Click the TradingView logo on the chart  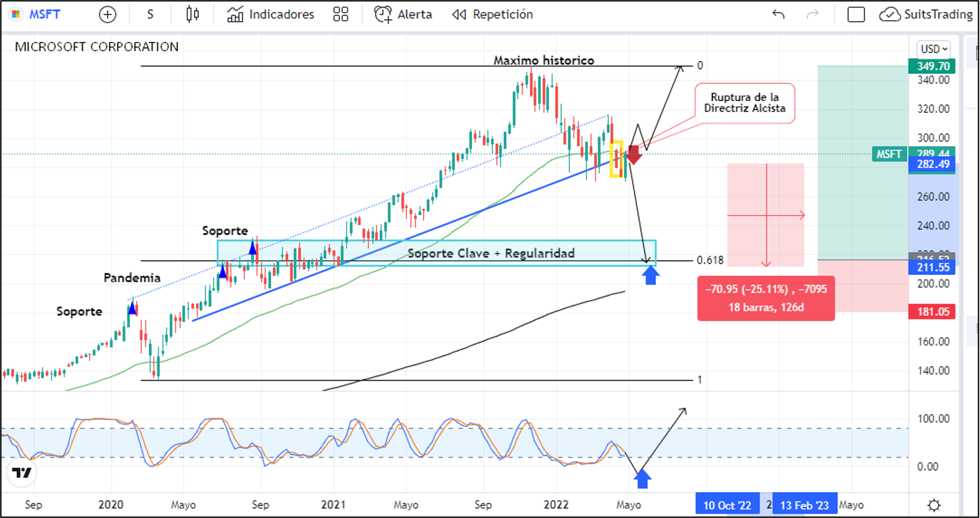22,473
